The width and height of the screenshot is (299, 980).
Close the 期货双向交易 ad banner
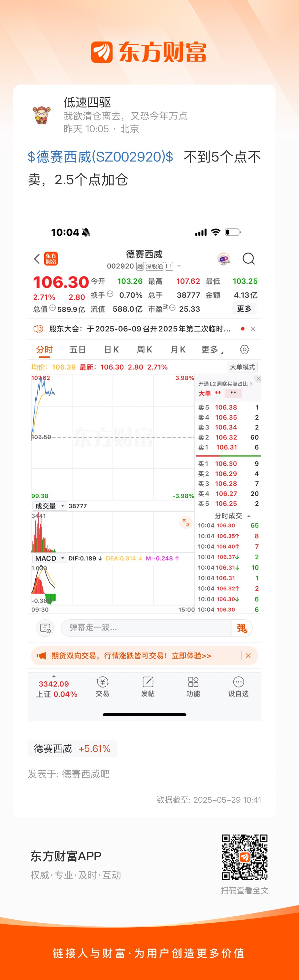248,656
